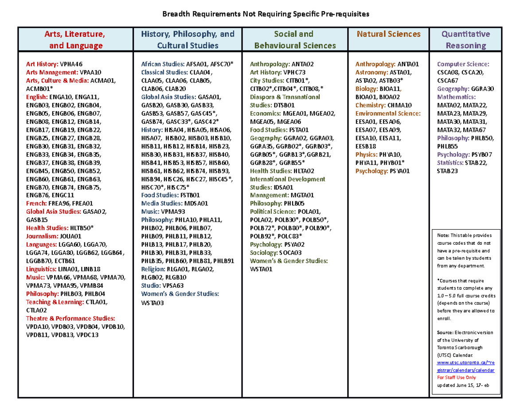Click the red For Staff Use Only text
The width and height of the screenshot is (532, 411).
456,377
